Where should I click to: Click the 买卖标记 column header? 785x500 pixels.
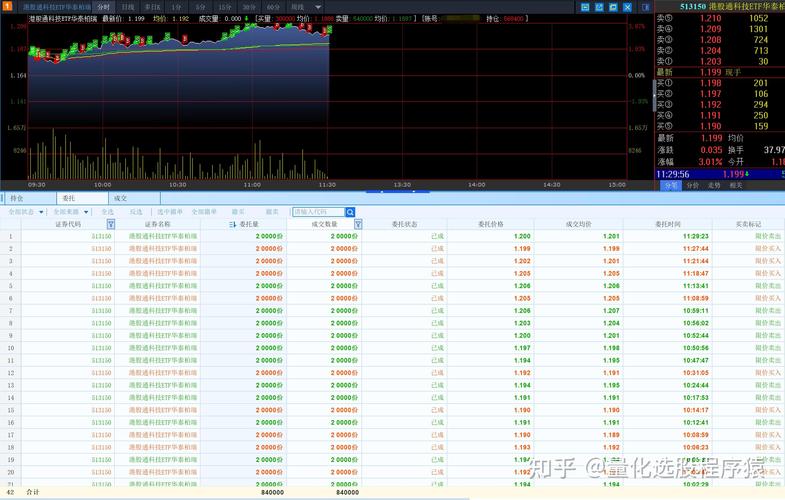tap(748, 224)
